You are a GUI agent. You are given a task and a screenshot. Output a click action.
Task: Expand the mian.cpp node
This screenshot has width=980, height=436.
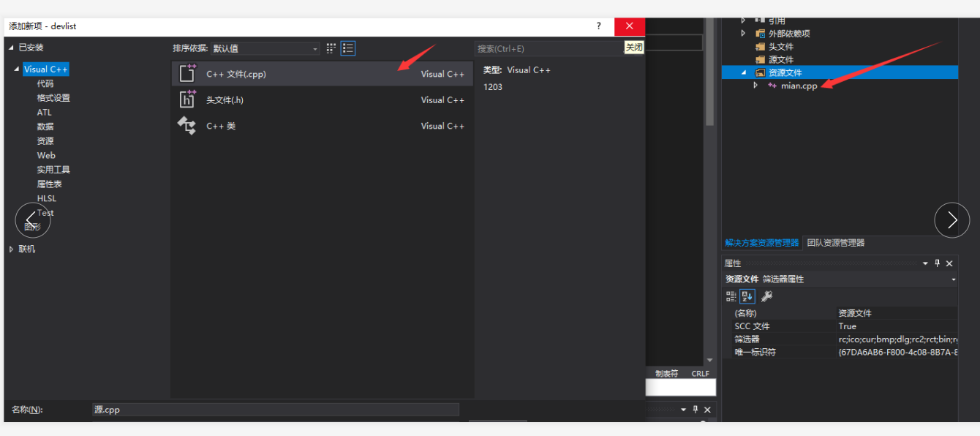click(756, 86)
